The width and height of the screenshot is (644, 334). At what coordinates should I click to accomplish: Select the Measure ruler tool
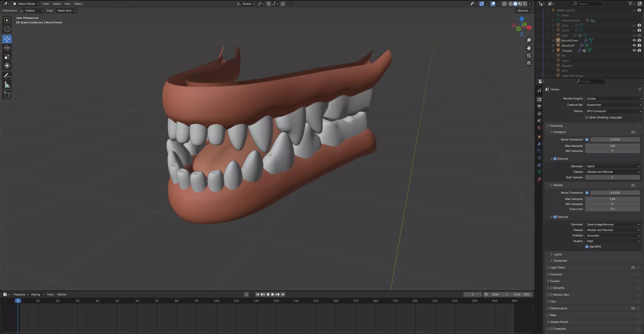point(7,85)
